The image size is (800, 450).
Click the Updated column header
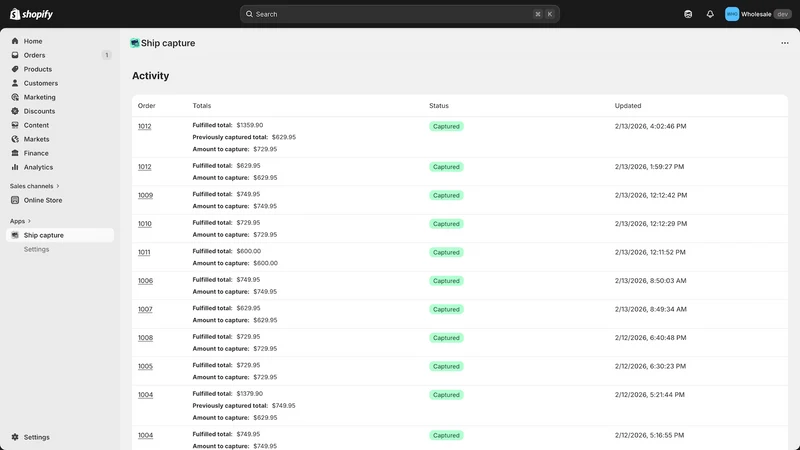tap(628, 106)
